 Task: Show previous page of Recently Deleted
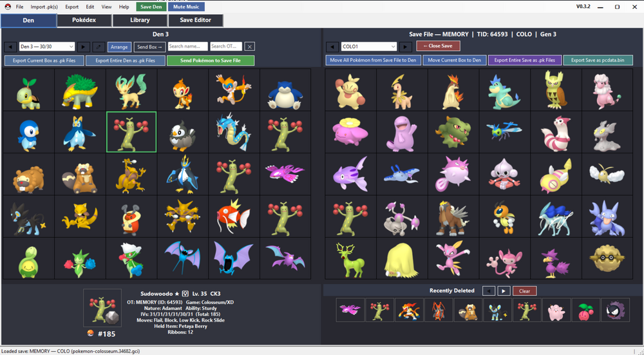coord(489,291)
